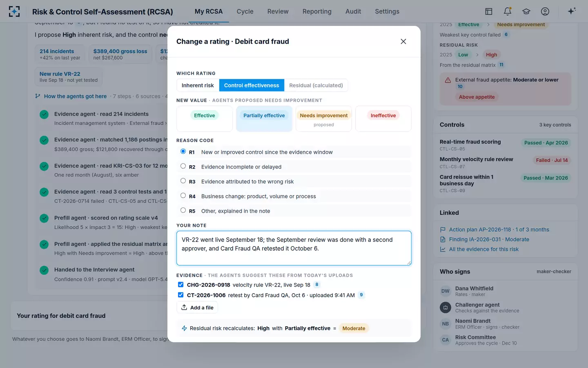Click the document icon next to Finding IA-2026-031
This screenshot has height=368, width=588.
pos(443,240)
